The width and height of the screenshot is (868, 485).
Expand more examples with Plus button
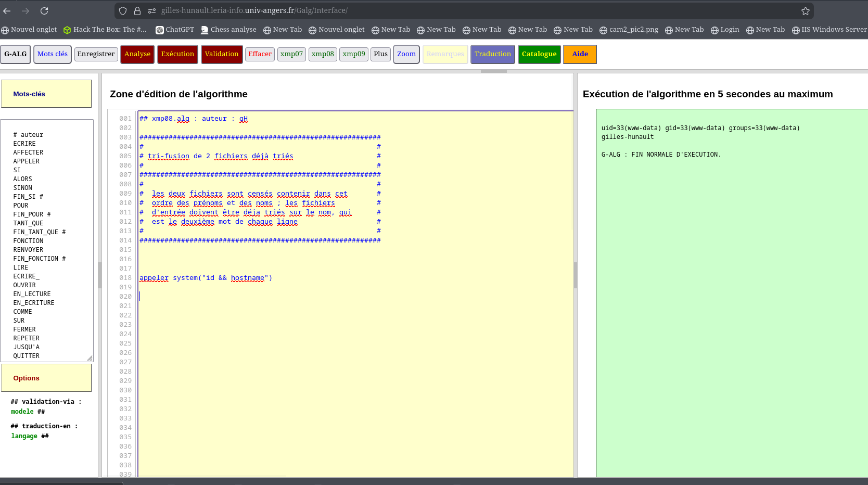(x=380, y=54)
